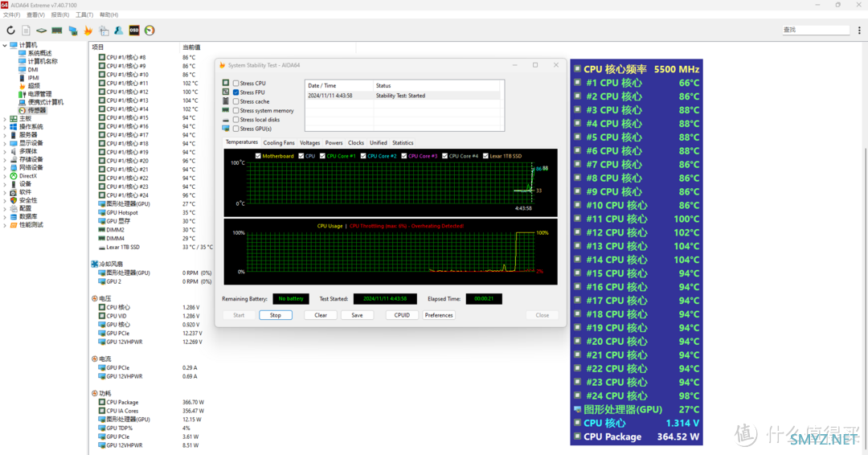Viewport: 868px width, 455px height.
Task: Expand the 服务器 tree node
Action: [x=5, y=135]
